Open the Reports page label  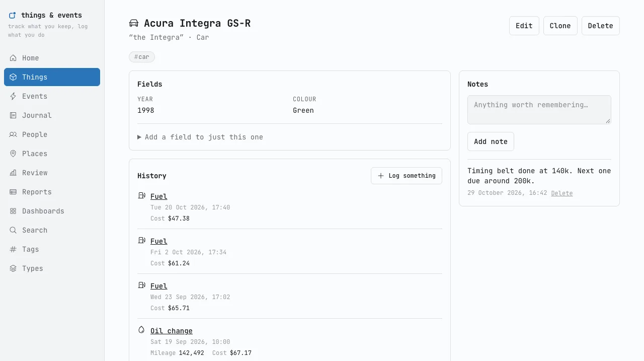point(37,192)
